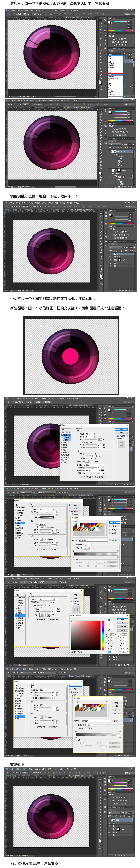Click 确定 in 内发光 screenshot's gradient editor

coord(115,523)
